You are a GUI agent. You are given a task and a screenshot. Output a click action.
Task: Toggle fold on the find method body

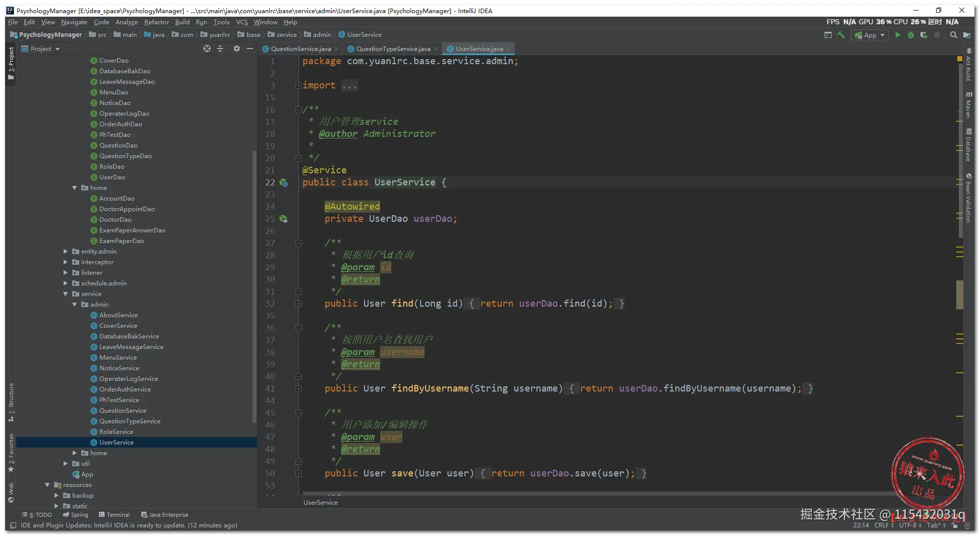[298, 304]
